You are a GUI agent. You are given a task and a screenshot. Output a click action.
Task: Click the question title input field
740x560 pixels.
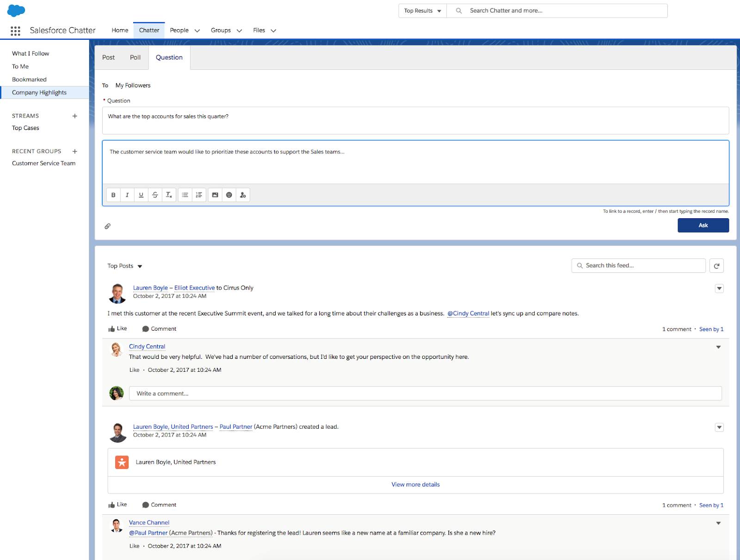(x=415, y=121)
